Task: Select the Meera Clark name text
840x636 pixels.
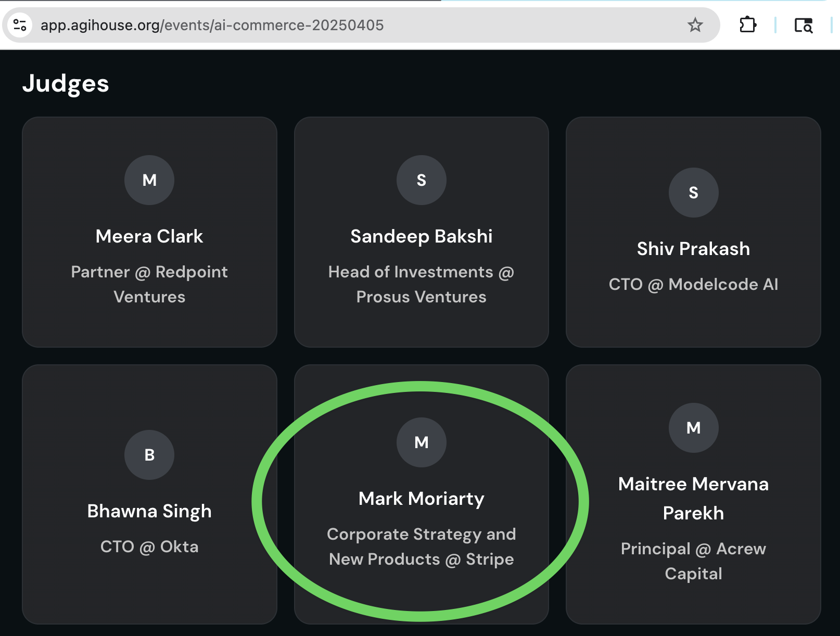Action: [x=149, y=236]
